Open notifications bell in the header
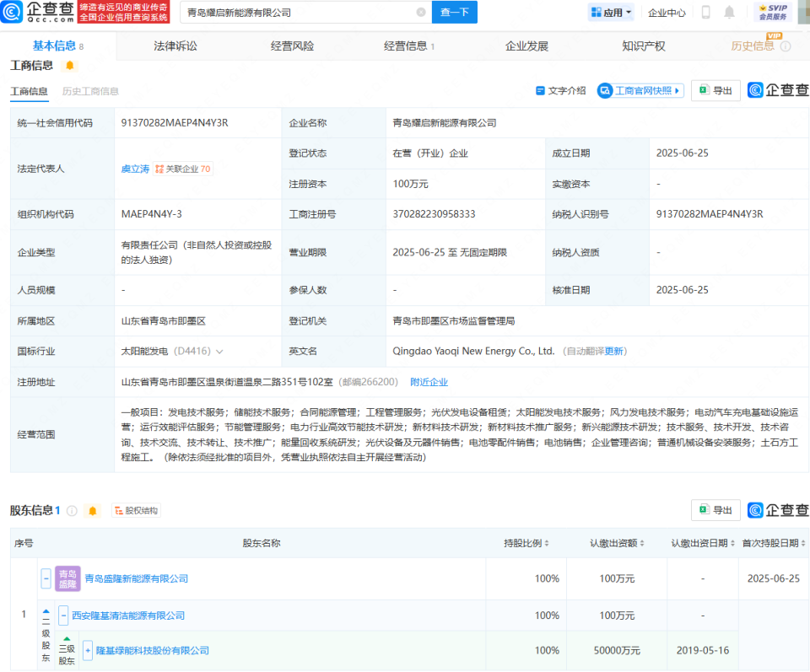810x672 pixels. click(x=729, y=13)
